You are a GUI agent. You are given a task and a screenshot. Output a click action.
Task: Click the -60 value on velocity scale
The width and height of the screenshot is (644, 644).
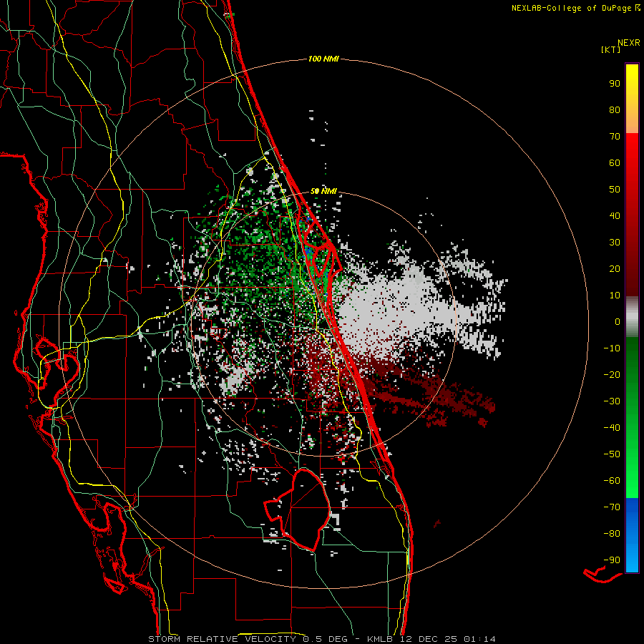tap(612, 481)
